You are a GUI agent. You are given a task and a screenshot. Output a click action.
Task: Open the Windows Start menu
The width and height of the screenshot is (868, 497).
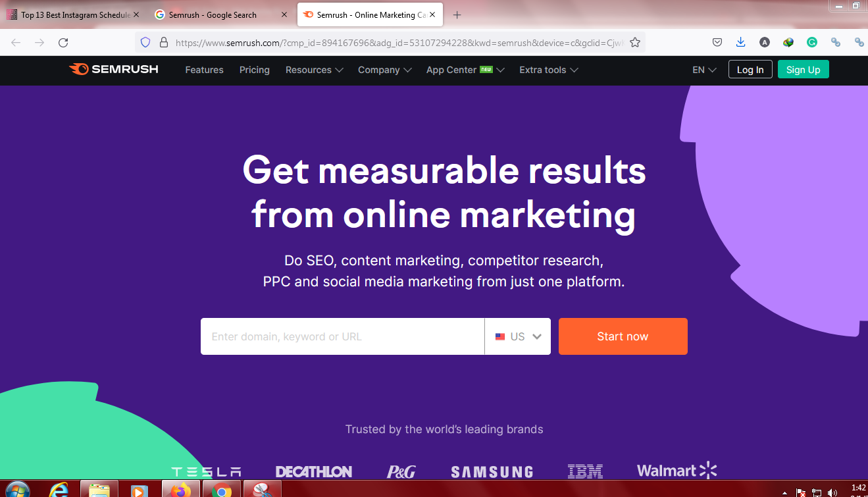click(17, 490)
